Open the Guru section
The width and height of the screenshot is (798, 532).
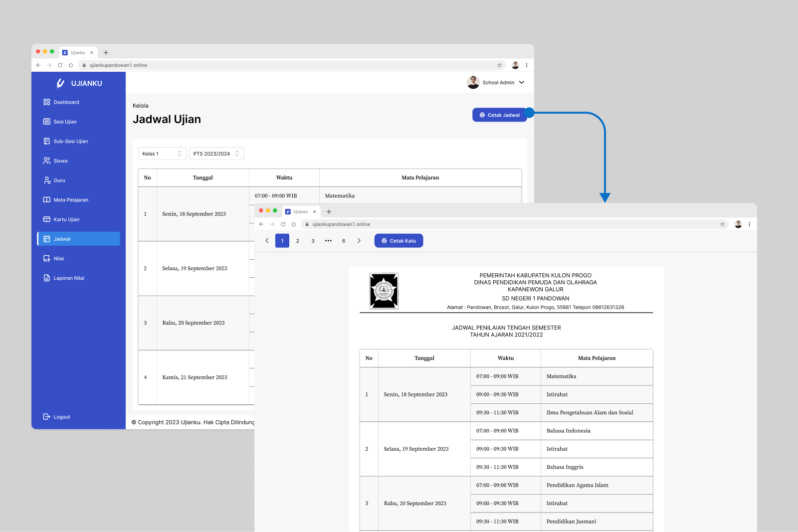[59, 180]
